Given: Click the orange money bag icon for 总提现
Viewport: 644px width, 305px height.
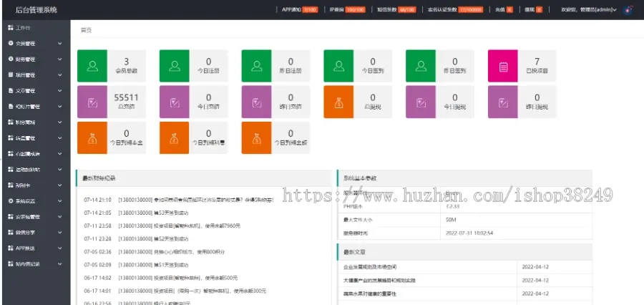Looking at the screenshot, I should click(338, 102).
